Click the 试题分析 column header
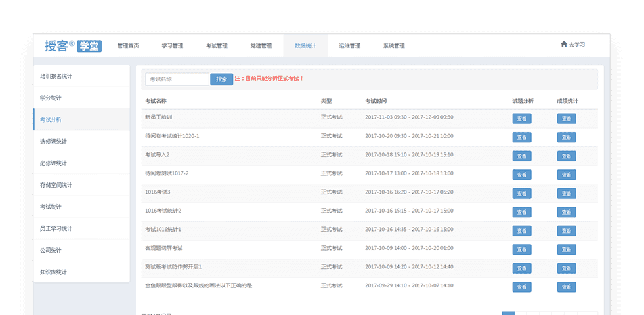Viewport: 644px width, 315px height. click(x=523, y=100)
